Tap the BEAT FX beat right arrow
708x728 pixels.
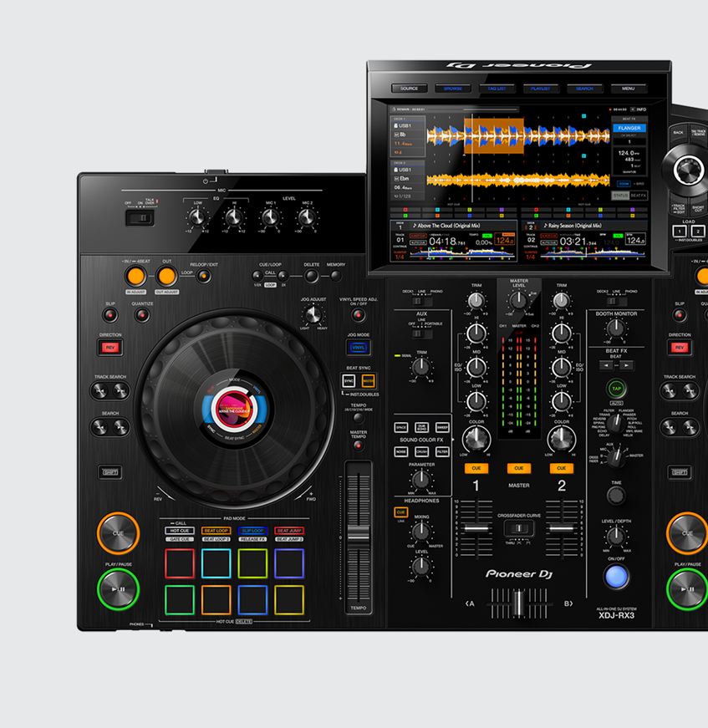626,366
